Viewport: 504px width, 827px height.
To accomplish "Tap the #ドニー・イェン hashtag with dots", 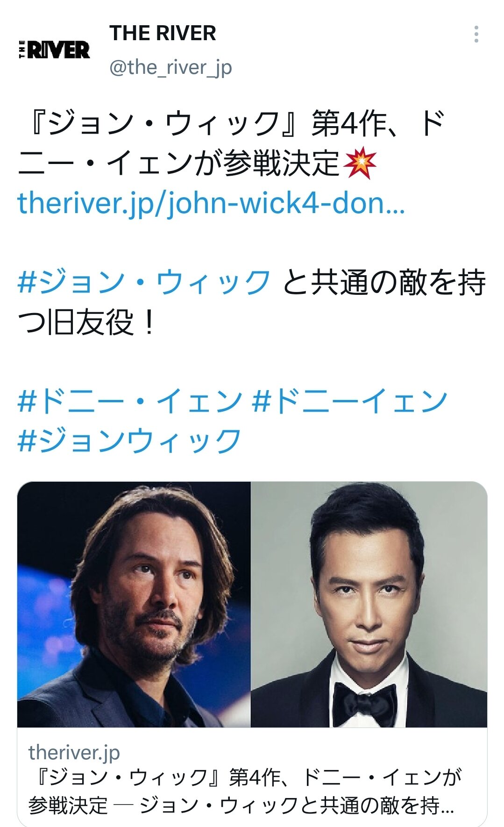I will tap(130, 401).
